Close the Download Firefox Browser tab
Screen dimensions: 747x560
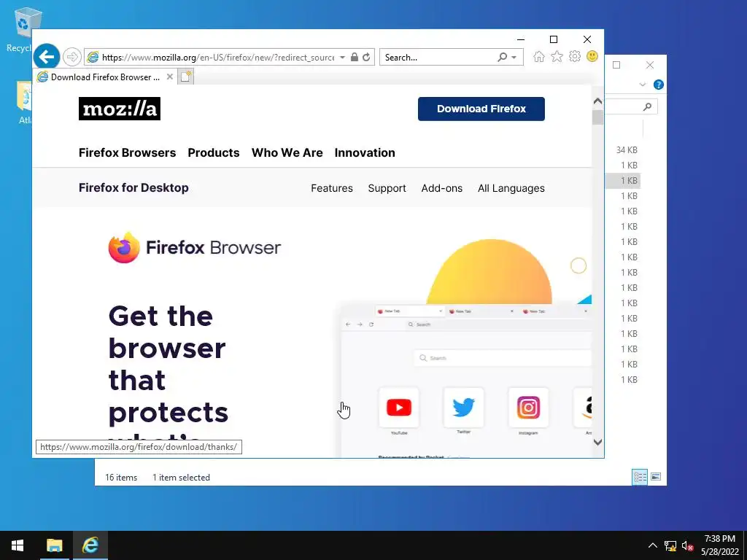click(169, 77)
